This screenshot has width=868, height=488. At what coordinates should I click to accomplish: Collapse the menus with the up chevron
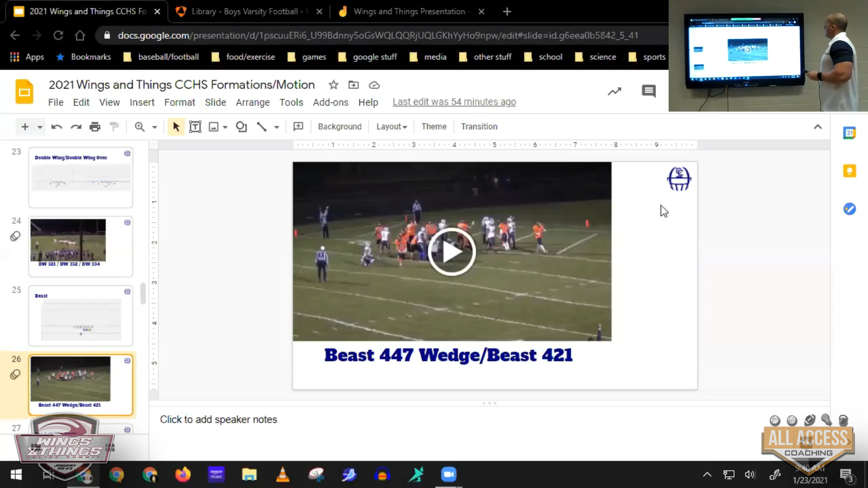coord(818,127)
